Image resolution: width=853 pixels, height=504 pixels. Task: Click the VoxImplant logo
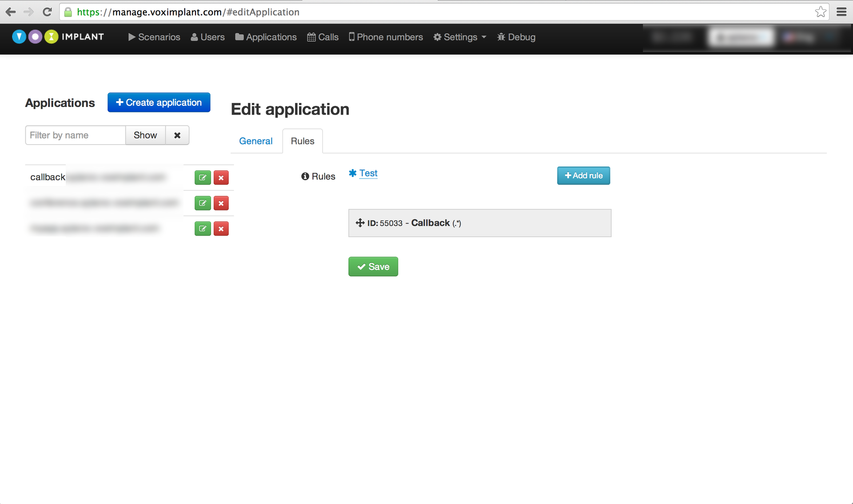coord(58,37)
